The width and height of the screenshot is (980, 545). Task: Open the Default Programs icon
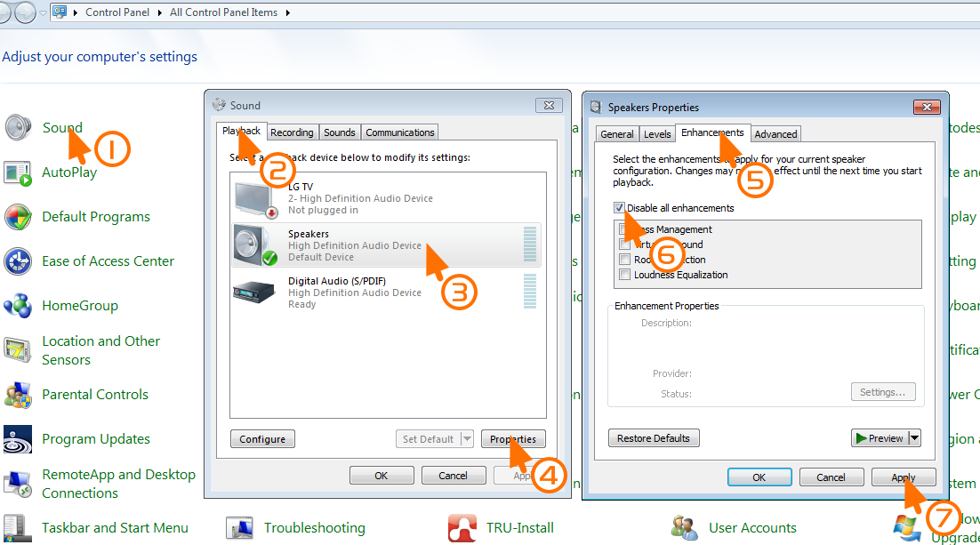pyautogui.click(x=18, y=217)
